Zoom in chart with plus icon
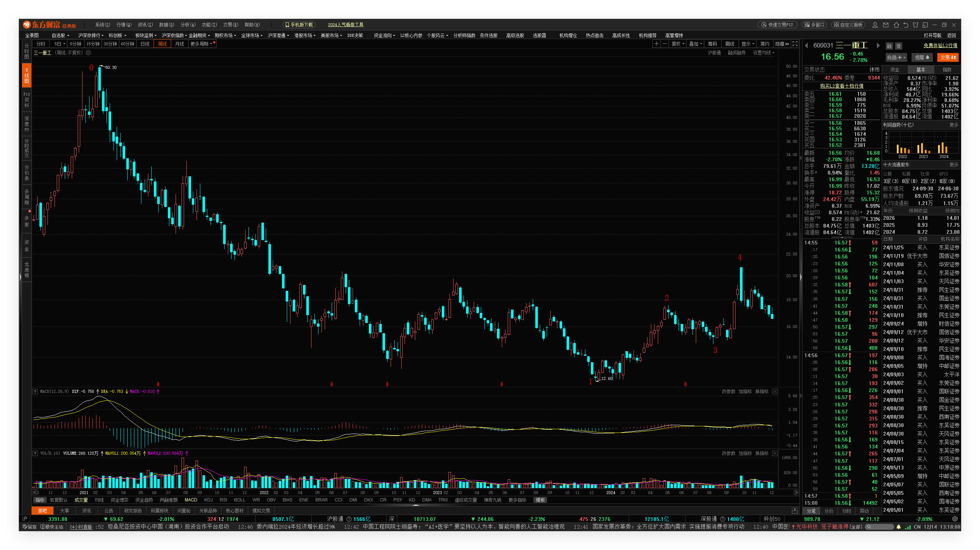This screenshot has width=980, height=550. (x=656, y=44)
